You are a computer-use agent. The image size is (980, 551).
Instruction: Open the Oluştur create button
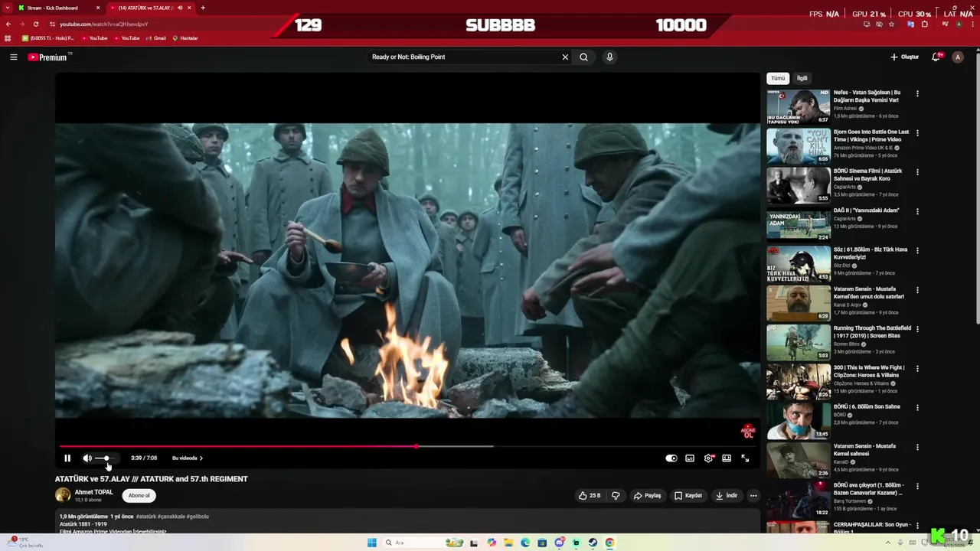pyautogui.click(x=904, y=57)
